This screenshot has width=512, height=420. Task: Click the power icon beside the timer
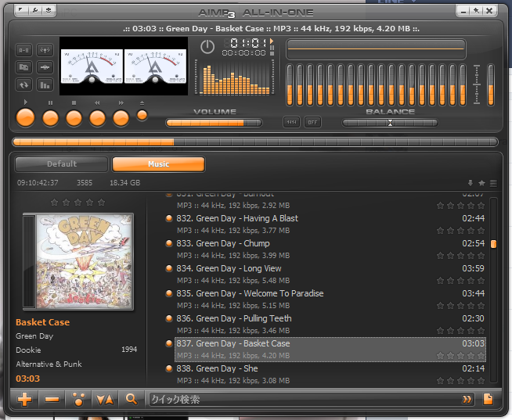coord(207,47)
